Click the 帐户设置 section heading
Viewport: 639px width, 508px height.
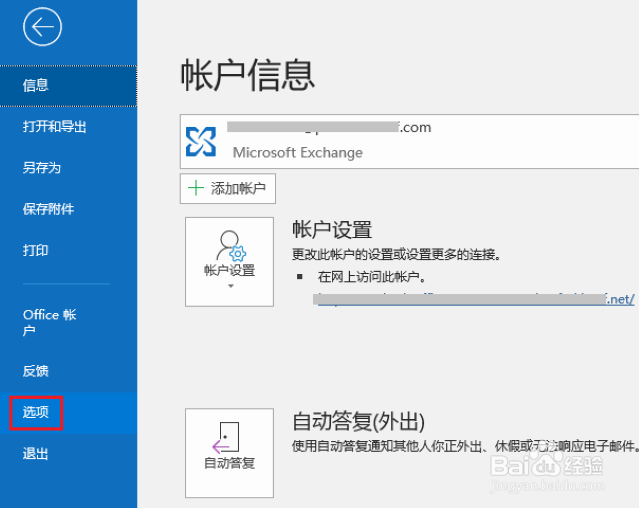tap(332, 229)
